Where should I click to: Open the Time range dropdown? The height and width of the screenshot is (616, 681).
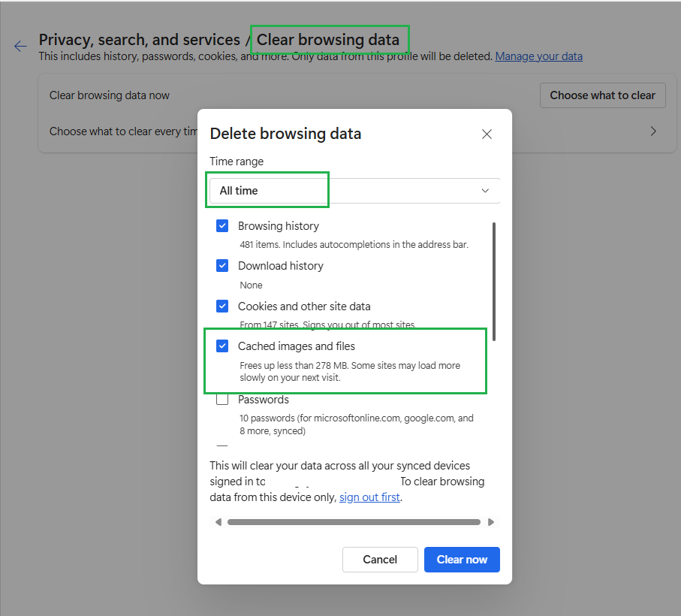[354, 191]
